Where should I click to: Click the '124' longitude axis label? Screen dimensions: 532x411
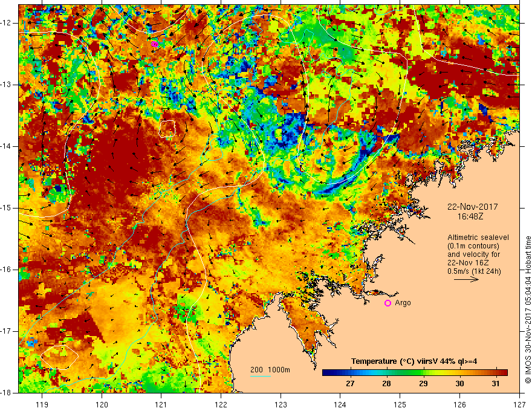tap(340, 404)
